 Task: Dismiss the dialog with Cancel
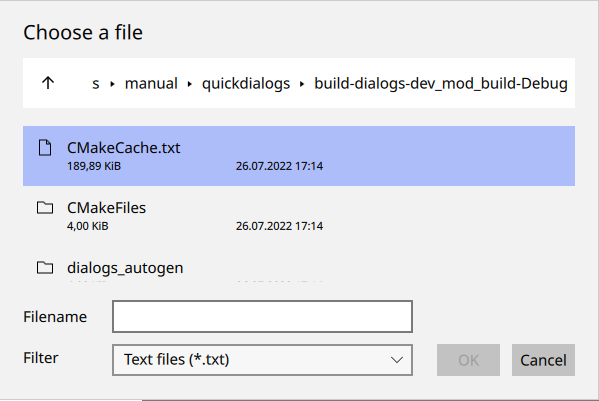coord(543,360)
